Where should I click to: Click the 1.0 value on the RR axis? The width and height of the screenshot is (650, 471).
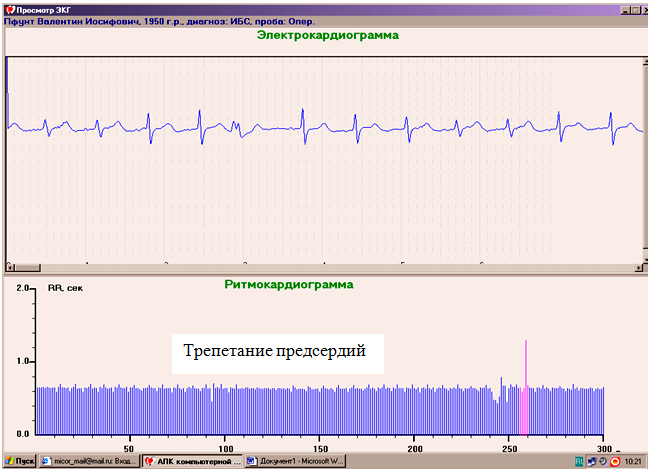(x=22, y=361)
